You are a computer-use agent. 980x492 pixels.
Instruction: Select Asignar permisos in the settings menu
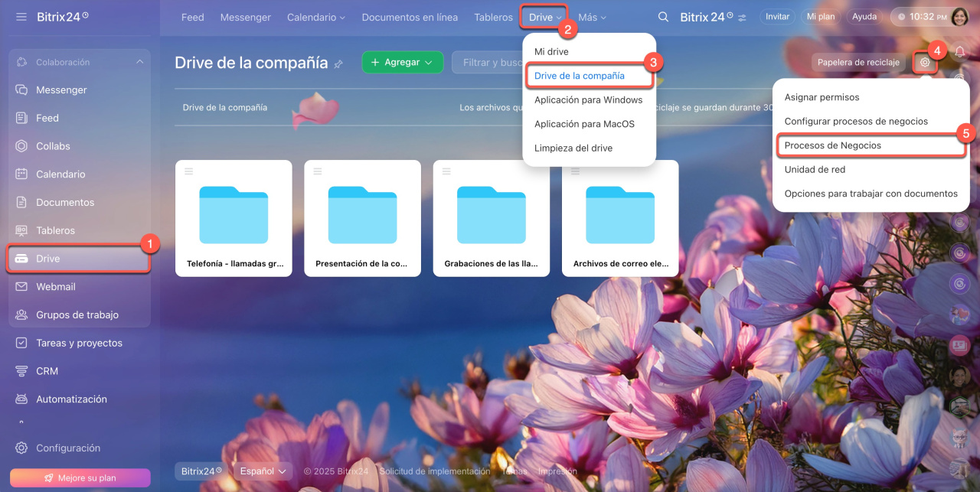point(822,97)
